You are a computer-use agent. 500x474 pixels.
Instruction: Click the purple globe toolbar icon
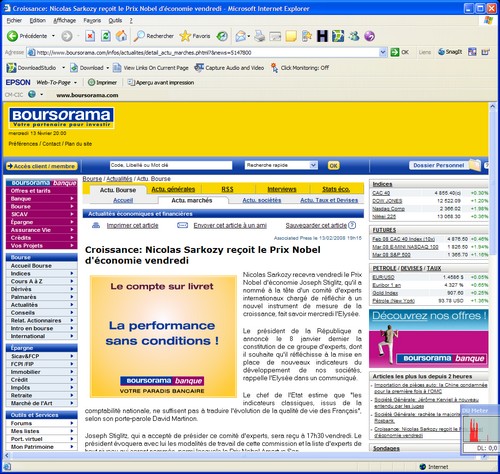click(369, 36)
